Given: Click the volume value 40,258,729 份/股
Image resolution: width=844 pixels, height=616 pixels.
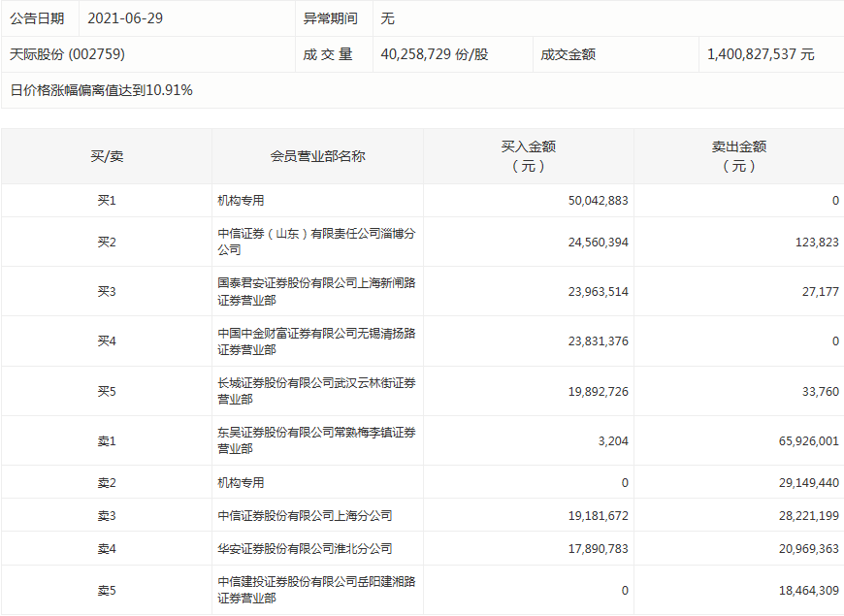Looking at the screenshot, I should tap(435, 54).
